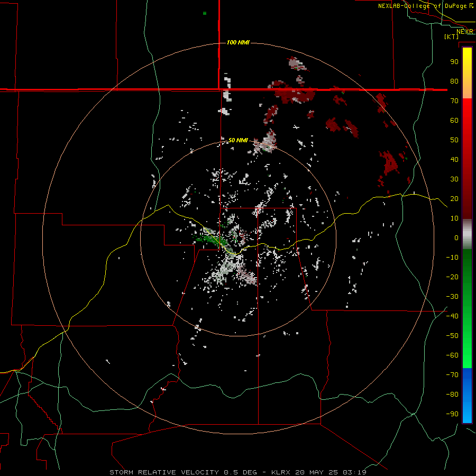Image resolution: width=476 pixels, height=476 pixels.
Task: Click the "50 NMI" range ring label
Action: [x=238, y=140]
